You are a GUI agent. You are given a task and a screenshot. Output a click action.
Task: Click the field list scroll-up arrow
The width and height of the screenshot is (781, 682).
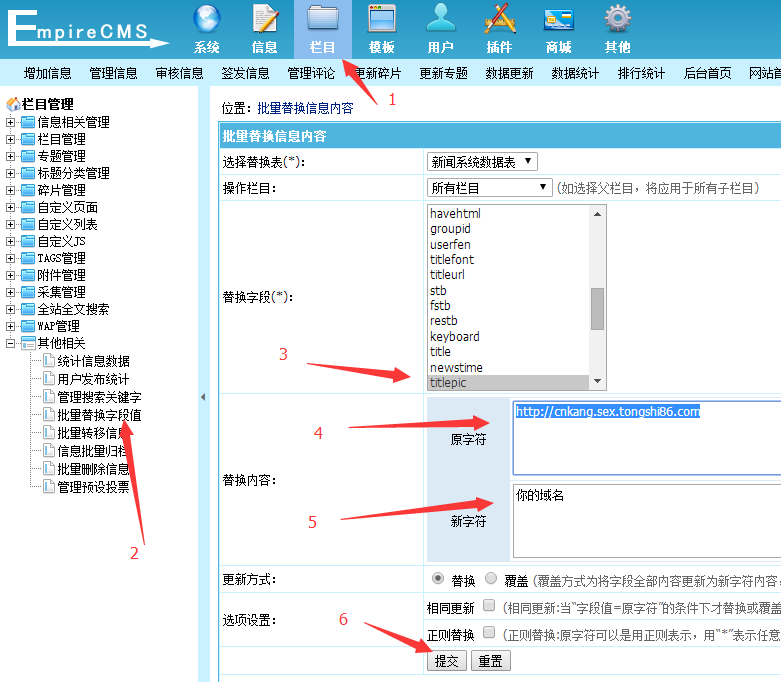click(597, 214)
